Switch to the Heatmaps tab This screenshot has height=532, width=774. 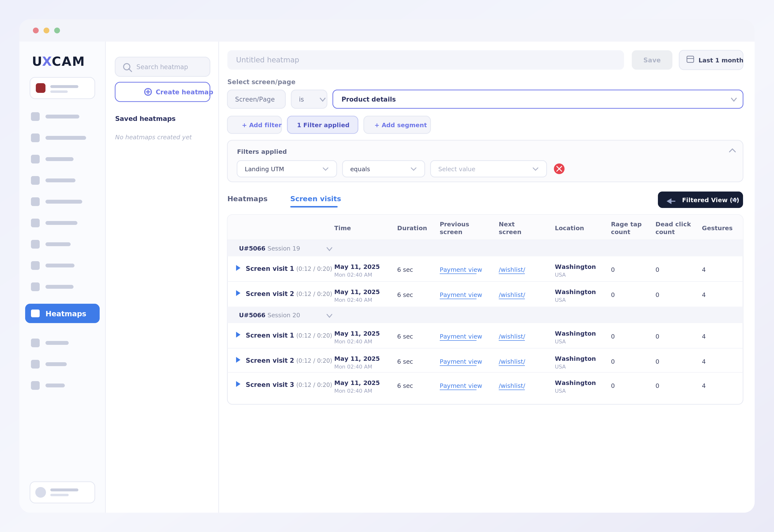coord(247,199)
